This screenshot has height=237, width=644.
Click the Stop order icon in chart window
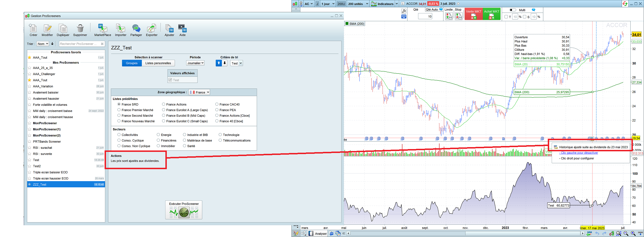pyautogui.click(x=459, y=16)
